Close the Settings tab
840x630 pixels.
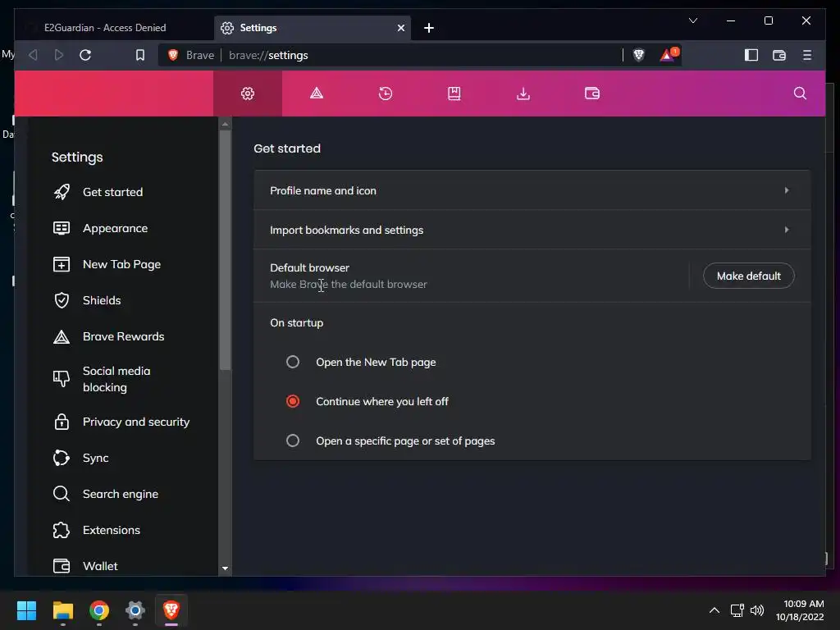[x=400, y=28]
